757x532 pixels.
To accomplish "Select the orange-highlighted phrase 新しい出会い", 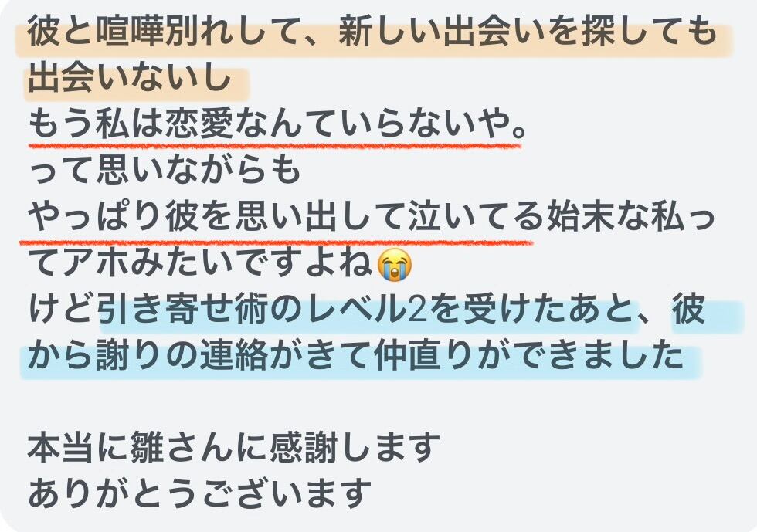I will tap(442, 32).
